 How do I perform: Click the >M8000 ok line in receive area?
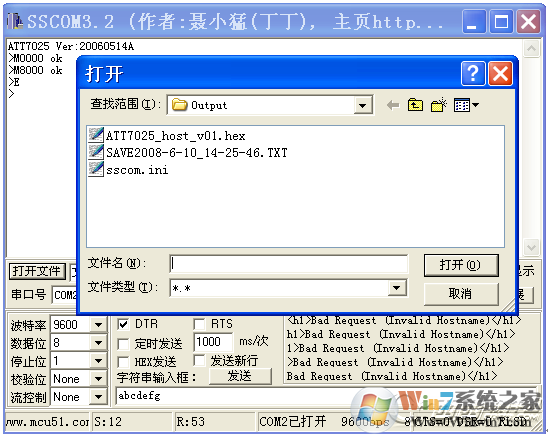(35, 70)
